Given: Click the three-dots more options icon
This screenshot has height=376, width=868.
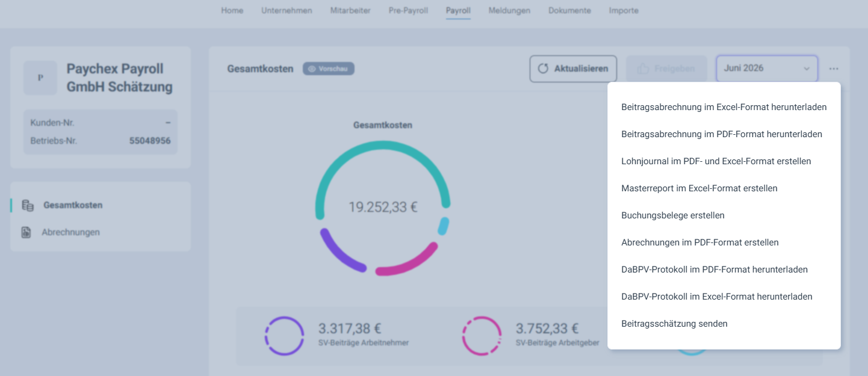Looking at the screenshot, I should pyautogui.click(x=833, y=69).
